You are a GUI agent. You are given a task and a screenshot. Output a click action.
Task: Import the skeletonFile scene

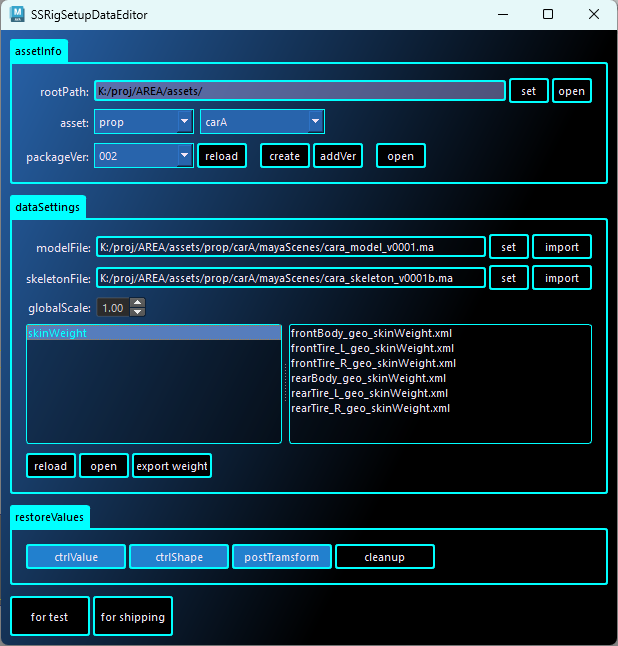pyautogui.click(x=561, y=278)
